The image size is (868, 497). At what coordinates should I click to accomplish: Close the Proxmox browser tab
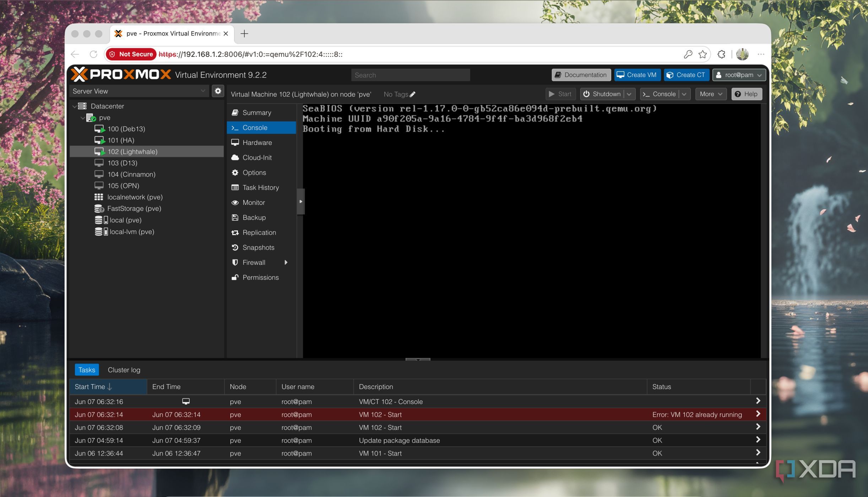[x=226, y=34]
